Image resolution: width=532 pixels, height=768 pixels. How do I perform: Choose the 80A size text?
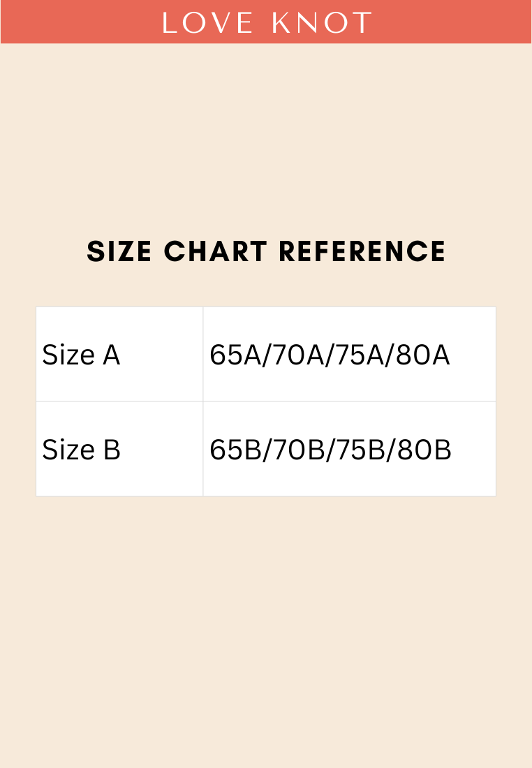[x=422, y=355]
